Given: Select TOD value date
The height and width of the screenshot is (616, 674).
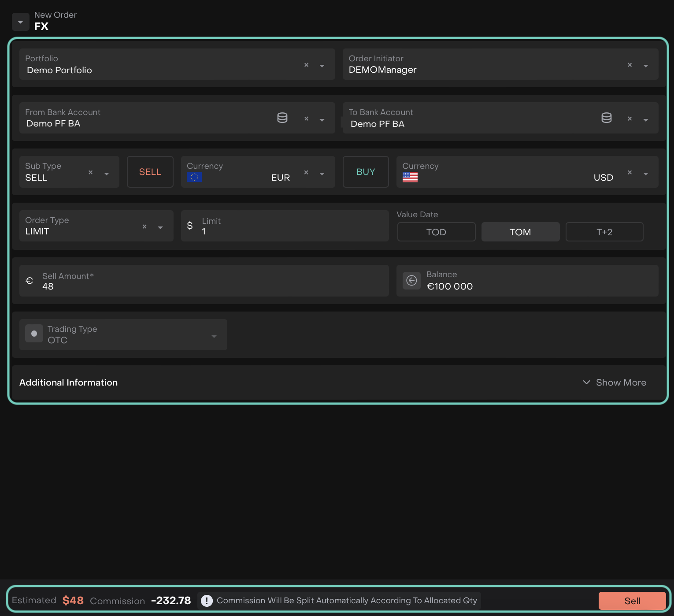Looking at the screenshot, I should (x=436, y=232).
